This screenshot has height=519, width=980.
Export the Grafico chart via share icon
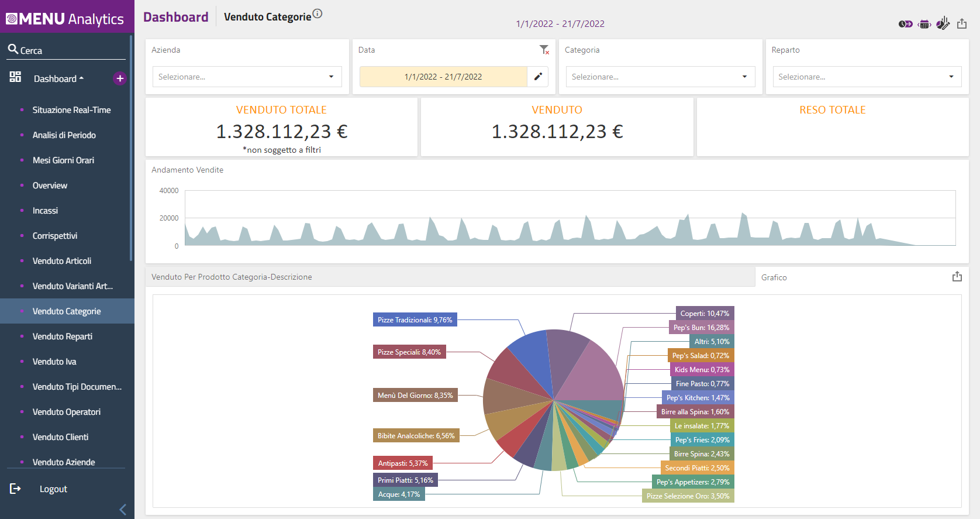point(957,276)
